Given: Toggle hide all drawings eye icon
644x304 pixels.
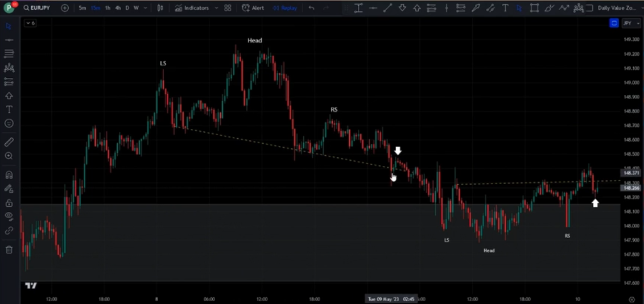Looking at the screenshot, I should click(x=9, y=216).
